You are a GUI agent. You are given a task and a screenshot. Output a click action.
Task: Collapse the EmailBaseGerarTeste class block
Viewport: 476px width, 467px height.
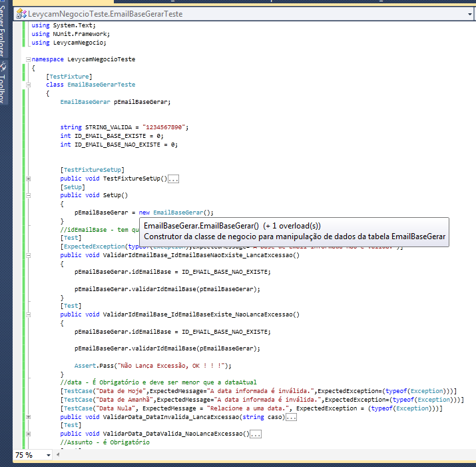click(28, 85)
